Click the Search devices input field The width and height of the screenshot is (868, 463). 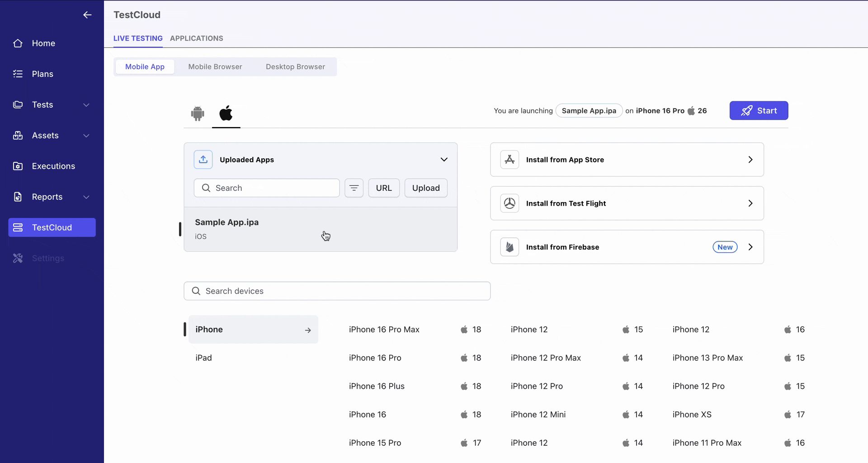tap(337, 291)
